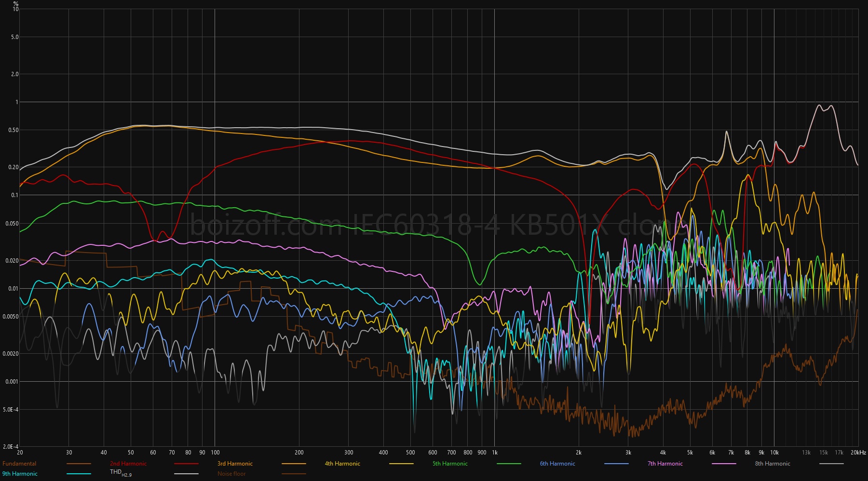Click the 1k frequency axis label
Viewport: 868px width, 481px height.
[495, 453]
